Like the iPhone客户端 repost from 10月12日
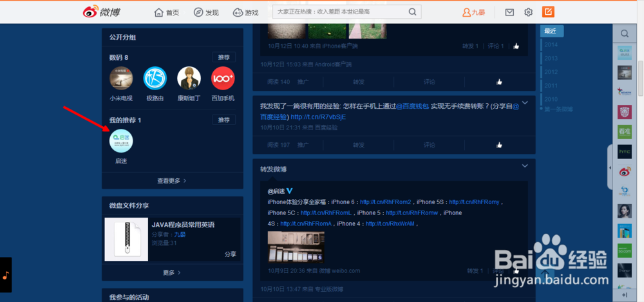This screenshot has width=644, height=302. (x=516, y=46)
